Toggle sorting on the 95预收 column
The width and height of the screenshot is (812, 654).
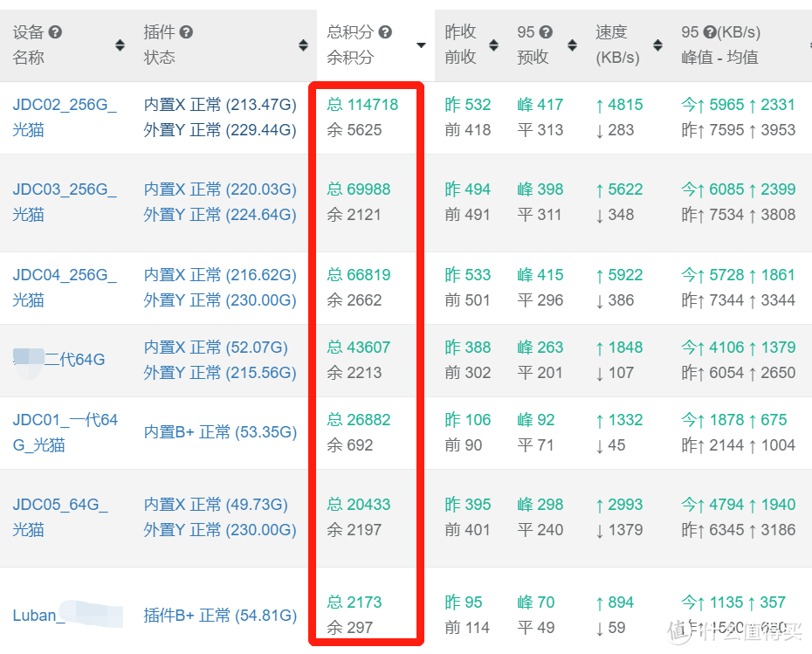click(x=571, y=45)
